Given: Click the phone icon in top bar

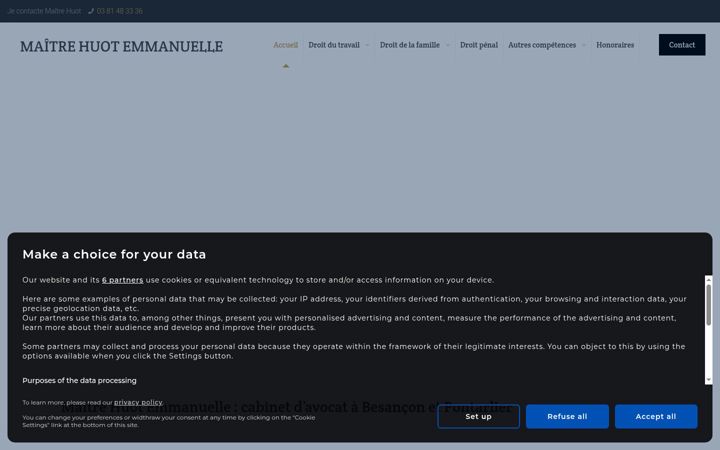Looking at the screenshot, I should [91, 11].
